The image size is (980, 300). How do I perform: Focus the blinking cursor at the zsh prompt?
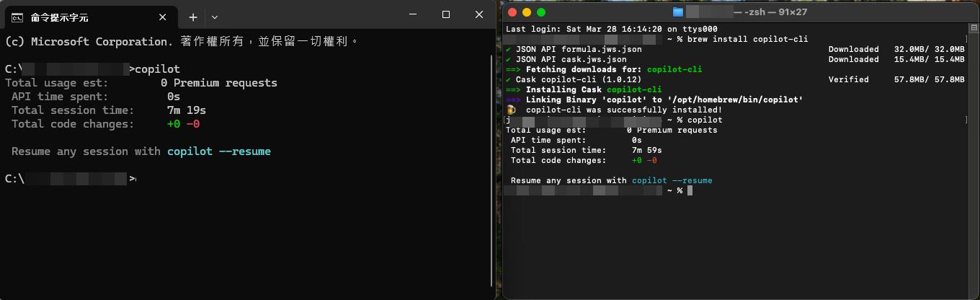[x=690, y=190]
